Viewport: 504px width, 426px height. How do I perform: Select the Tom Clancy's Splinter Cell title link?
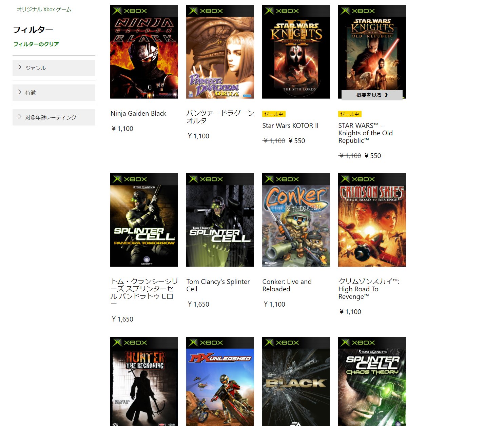218,285
